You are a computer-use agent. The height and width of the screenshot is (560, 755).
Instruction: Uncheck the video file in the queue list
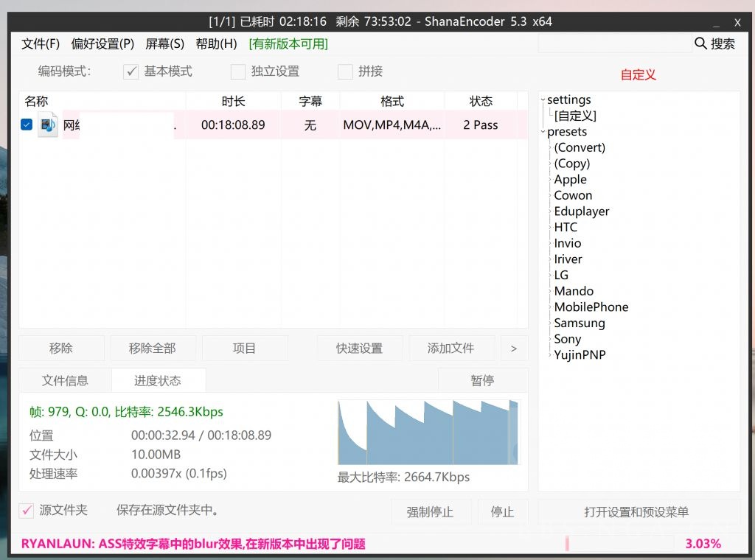click(27, 125)
